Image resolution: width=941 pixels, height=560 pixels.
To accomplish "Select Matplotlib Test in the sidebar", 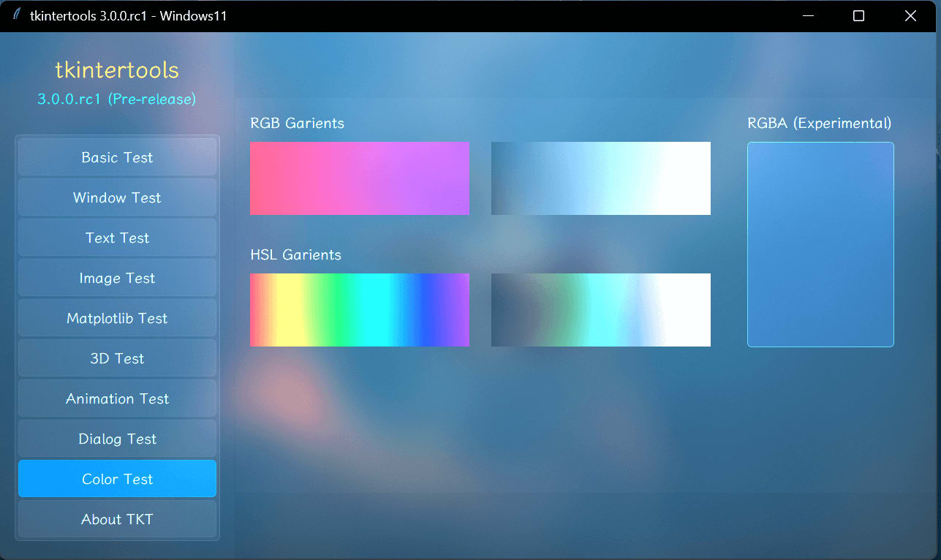I will [x=117, y=318].
